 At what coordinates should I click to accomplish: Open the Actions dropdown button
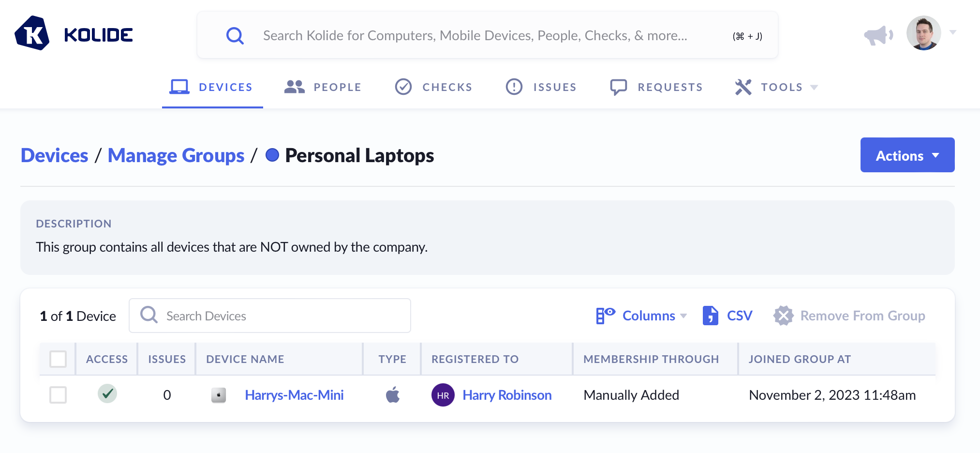[907, 155]
